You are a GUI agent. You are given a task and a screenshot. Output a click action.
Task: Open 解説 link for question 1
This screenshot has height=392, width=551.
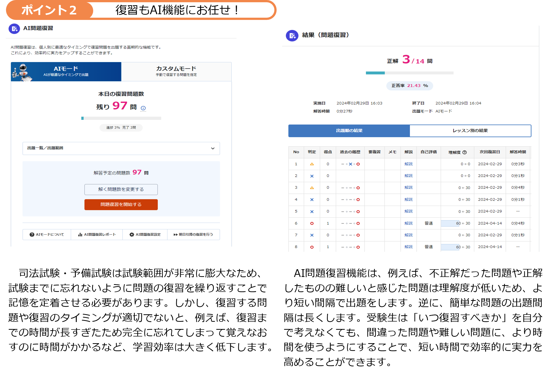coord(408,164)
